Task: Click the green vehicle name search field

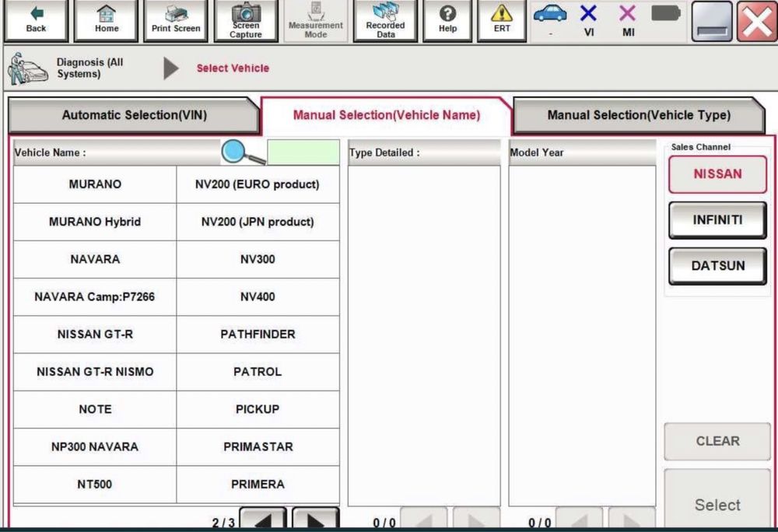Action: click(303, 152)
